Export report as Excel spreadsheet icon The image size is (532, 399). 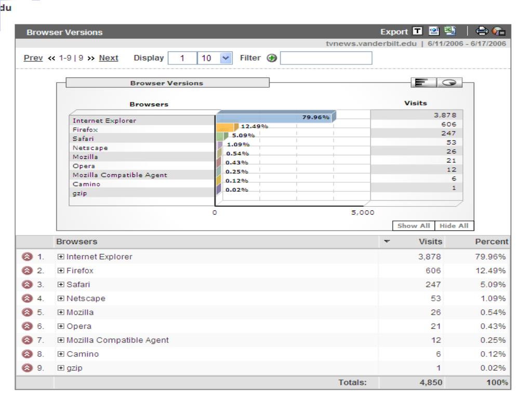tap(450, 31)
